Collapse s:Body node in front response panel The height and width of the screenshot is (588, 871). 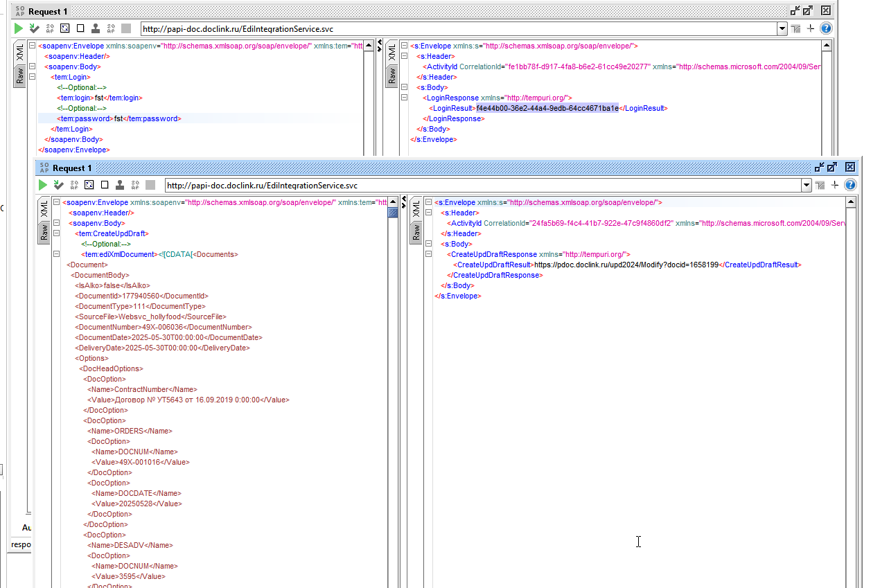[428, 244]
